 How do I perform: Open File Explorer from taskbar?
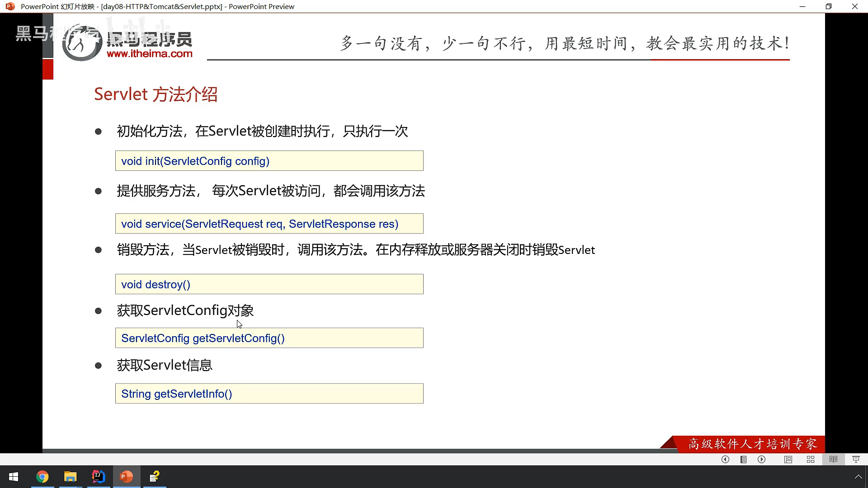(x=71, y=477)
